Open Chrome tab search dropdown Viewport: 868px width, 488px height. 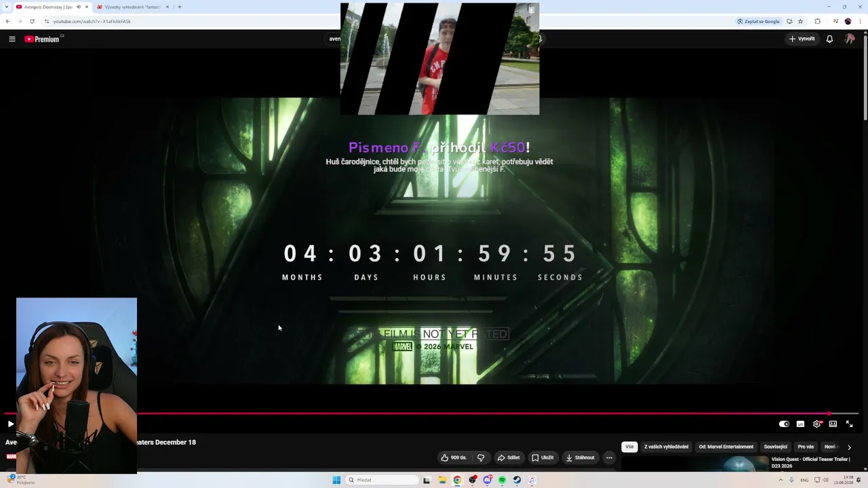pos(7,7)
